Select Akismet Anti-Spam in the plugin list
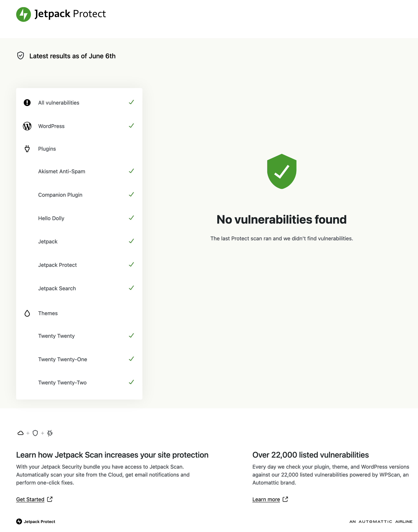Image resolution: width=418 pixels, height=532 pixels. [x=62, y=171]
